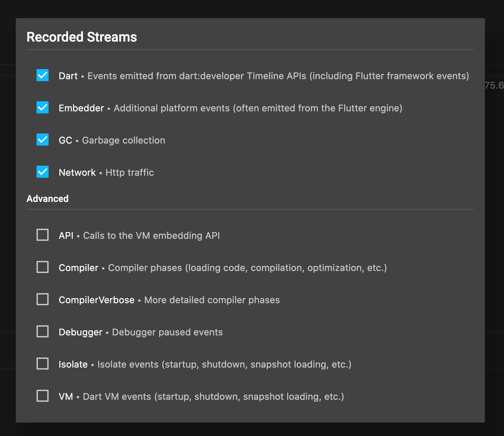Click the API stream label
This screenshot has height=436, width=504.
(x=66, y=235)
